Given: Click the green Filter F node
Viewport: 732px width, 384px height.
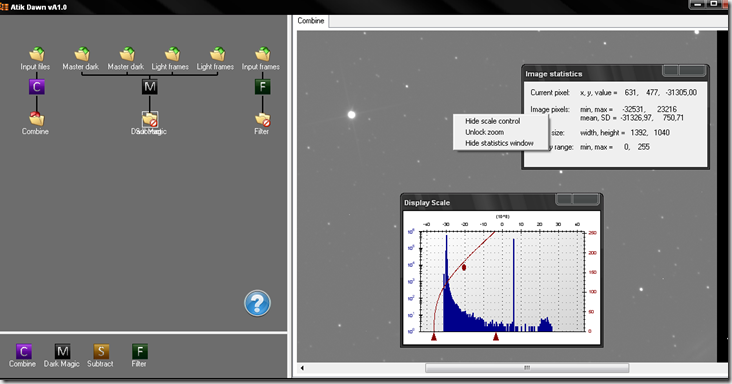Looking at the screenshot, I should click(x=262, y=87).
